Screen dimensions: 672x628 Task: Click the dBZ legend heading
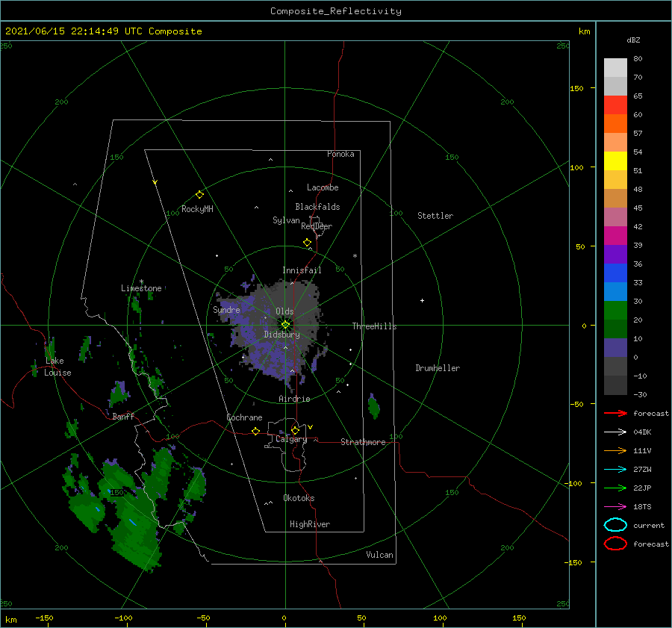pos(633,40)
